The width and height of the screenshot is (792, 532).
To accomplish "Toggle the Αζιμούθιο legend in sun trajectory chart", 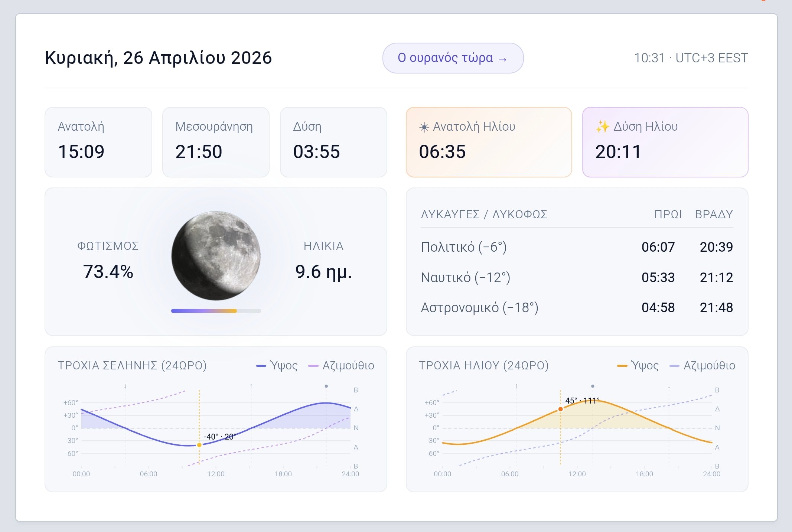I will (702, 366).
